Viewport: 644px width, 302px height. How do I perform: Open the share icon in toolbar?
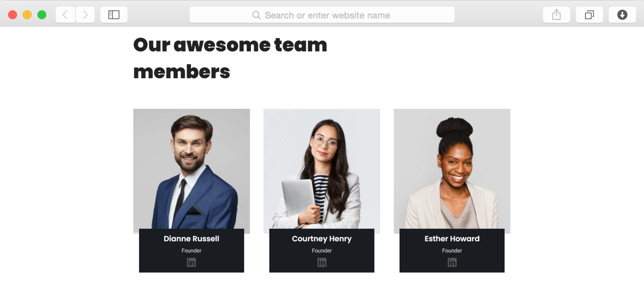pos(557,15)
